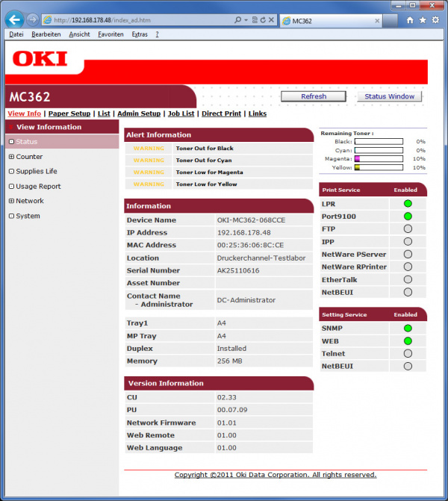Expand the Counter tree node
The height and width of the screenshot is (501, 448).
coord(11,157)
